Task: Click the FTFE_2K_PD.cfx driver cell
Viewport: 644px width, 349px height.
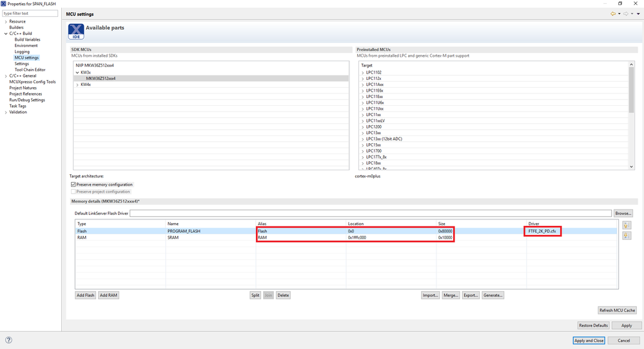Action: [542, 231]
